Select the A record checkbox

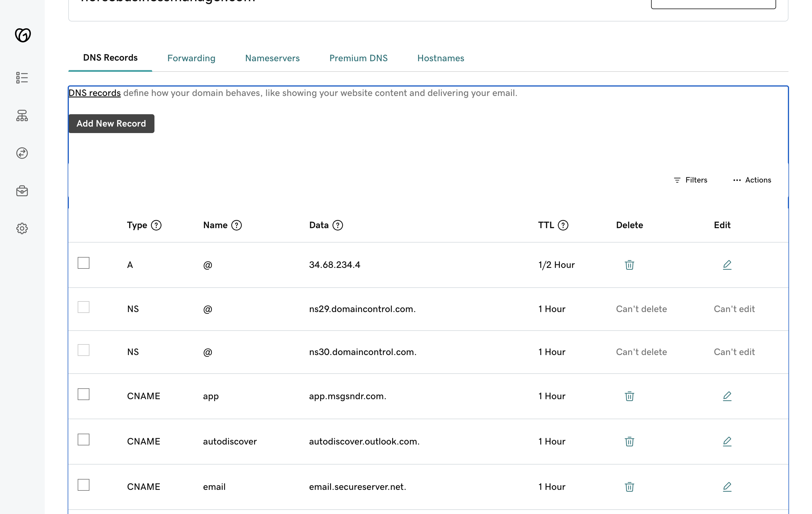[x=83, y=263]
